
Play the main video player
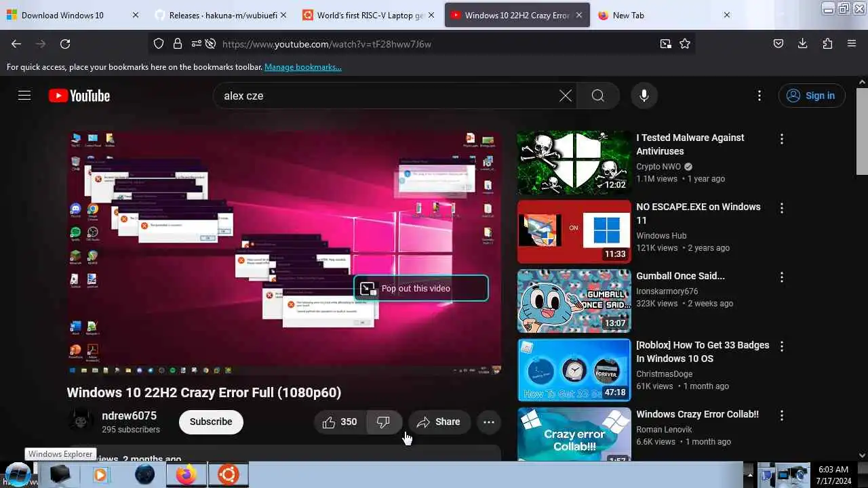(284, 253)
